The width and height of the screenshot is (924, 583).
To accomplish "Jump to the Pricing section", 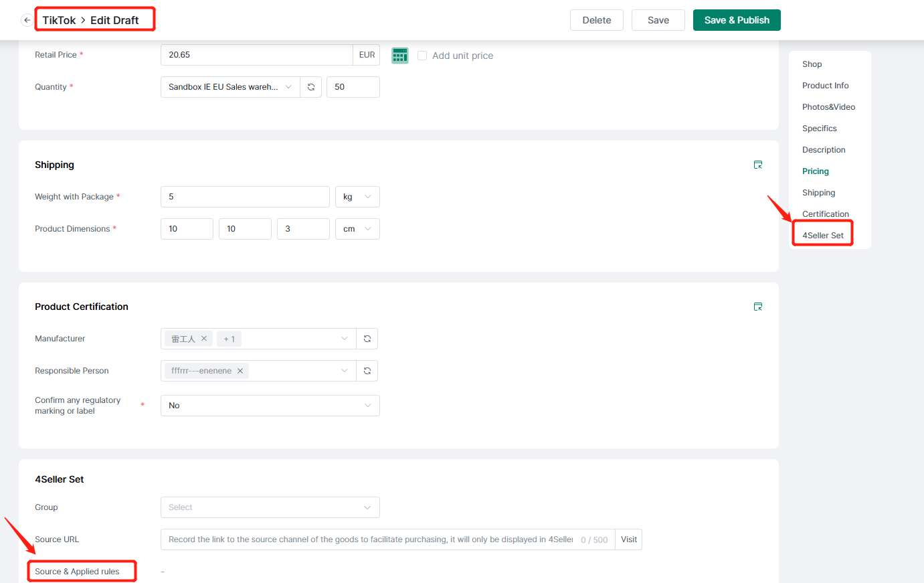I will pos(816,171).
